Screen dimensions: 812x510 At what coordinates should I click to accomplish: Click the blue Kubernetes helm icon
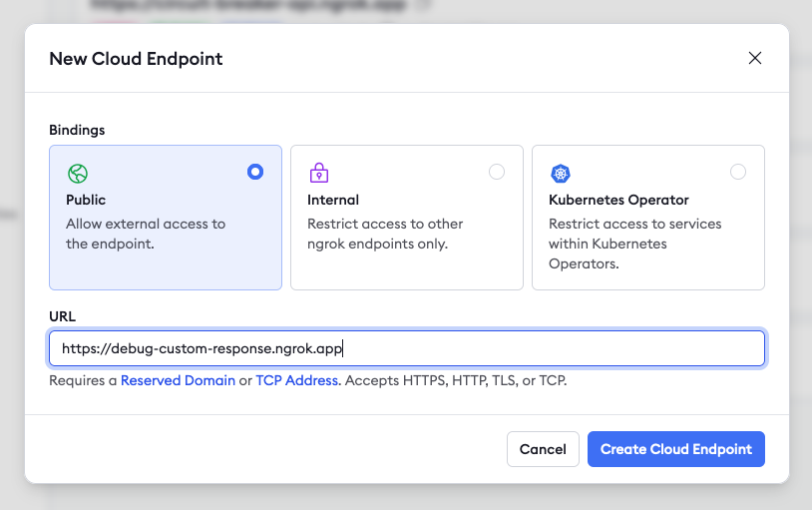561,174
